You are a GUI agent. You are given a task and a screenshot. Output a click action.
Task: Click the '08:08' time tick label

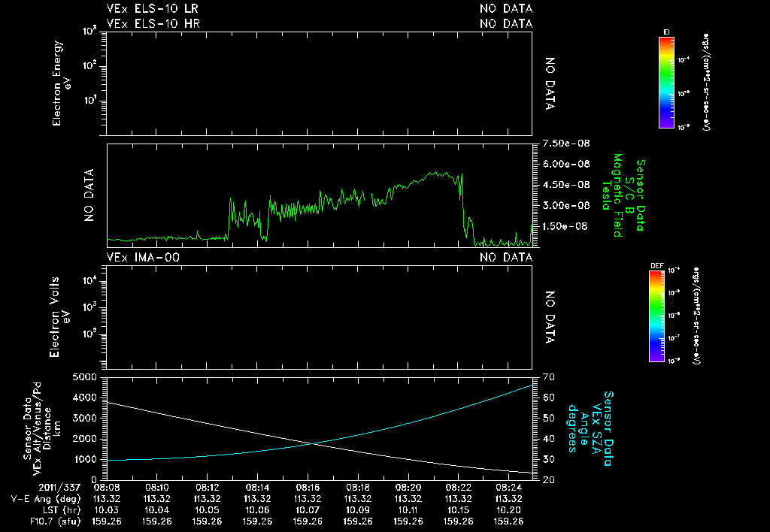click(x=107, y=488)
